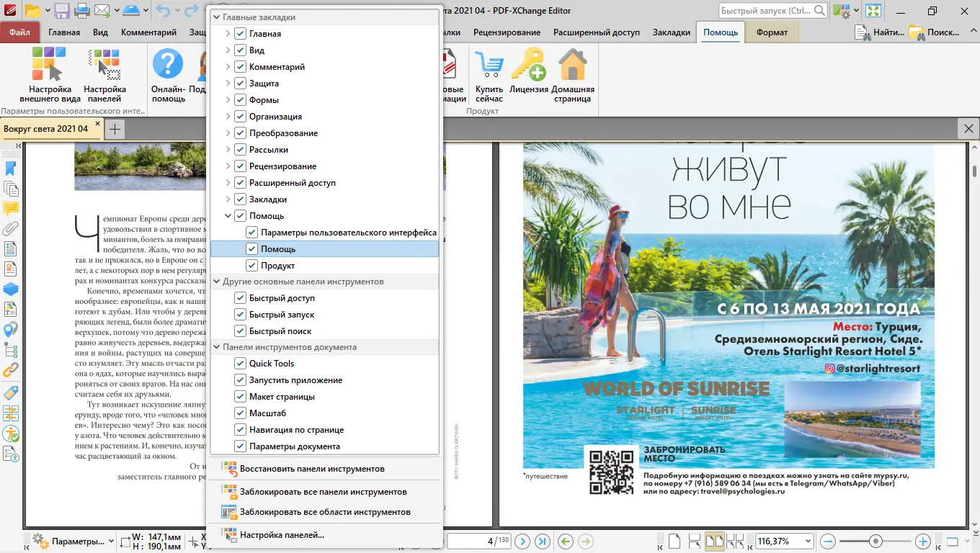Open the Файл menu
Viewport: 980px width, 553px height.
pyautogui.click(x=20, y=32)
